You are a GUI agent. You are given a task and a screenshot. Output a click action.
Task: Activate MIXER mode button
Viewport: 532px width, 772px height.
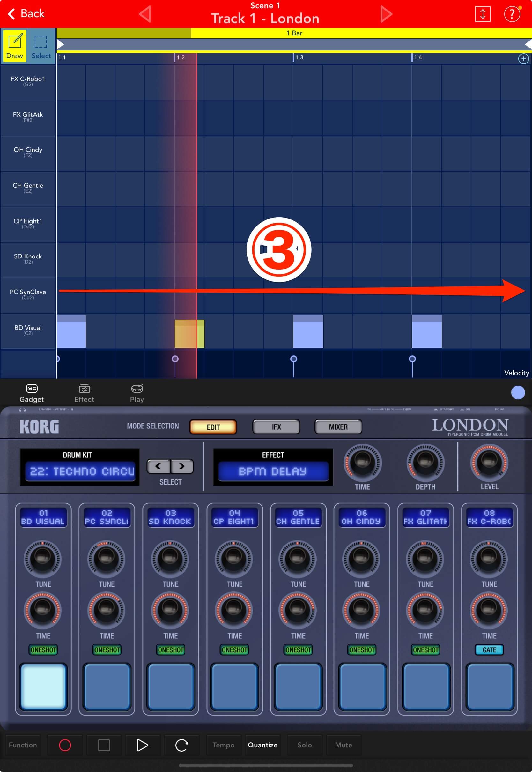tap(338, 427)
